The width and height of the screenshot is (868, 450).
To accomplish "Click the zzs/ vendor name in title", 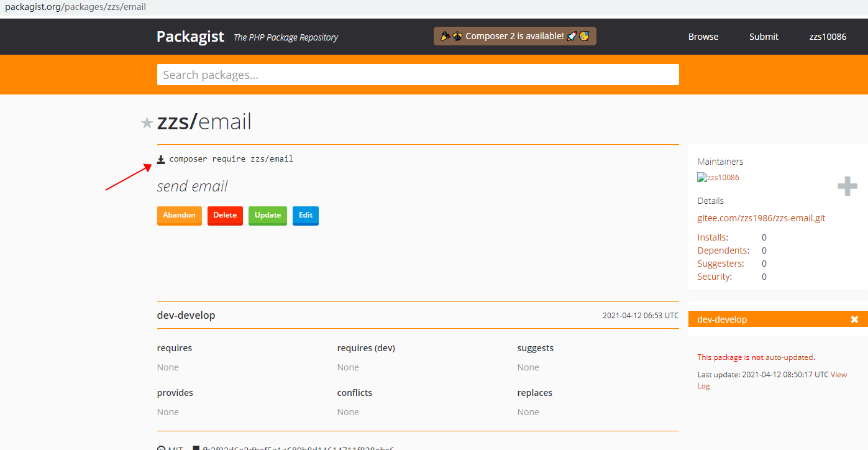I will point(177,121).
